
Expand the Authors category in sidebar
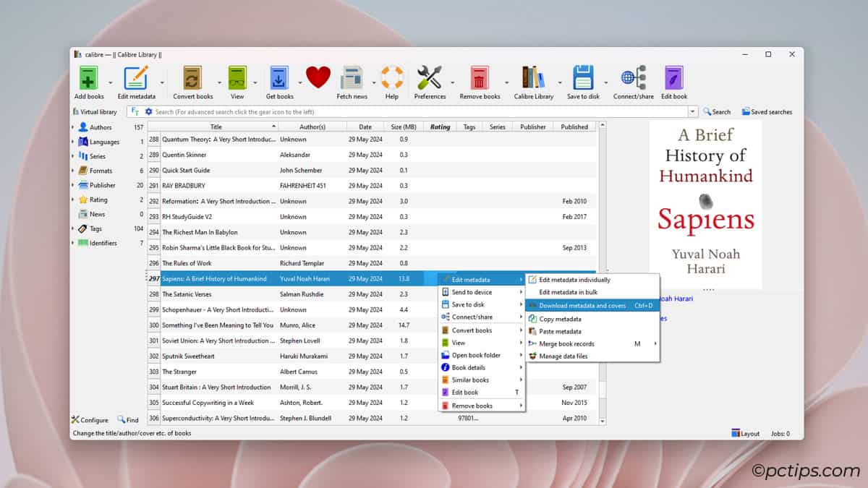pyautogui.click(x=73, y=127)
